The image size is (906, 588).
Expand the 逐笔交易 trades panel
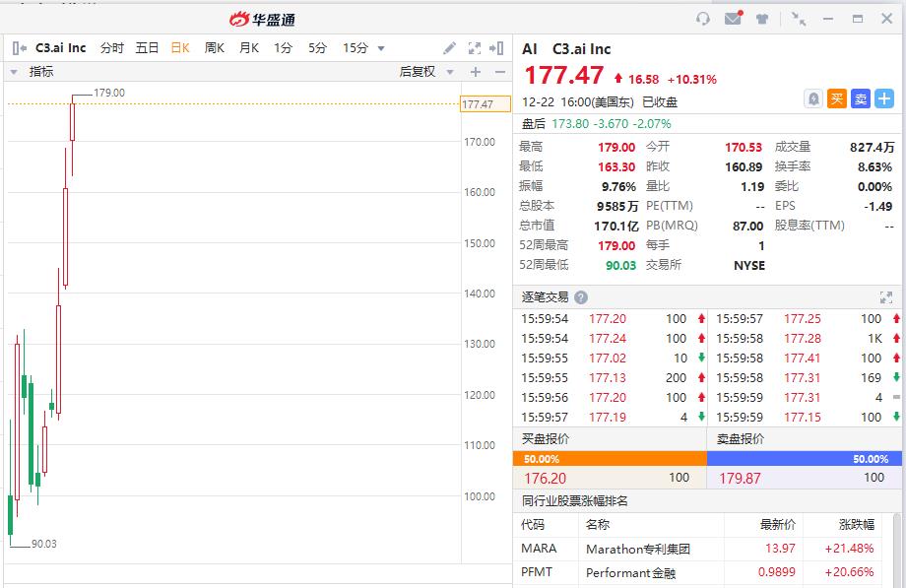885,297
